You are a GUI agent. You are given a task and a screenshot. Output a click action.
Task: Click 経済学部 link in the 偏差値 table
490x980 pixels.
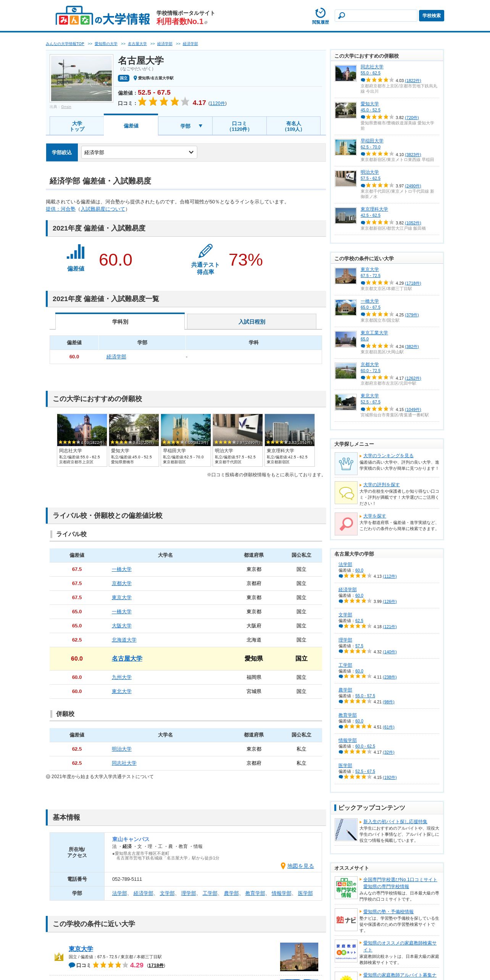click(116, 357)
